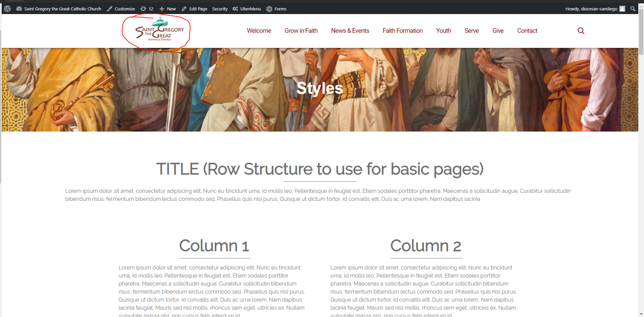Image resolution: width=644 pixels, height=317 pixels.
Task: Open the Forms admin bar icon
Action: [269, 9]
